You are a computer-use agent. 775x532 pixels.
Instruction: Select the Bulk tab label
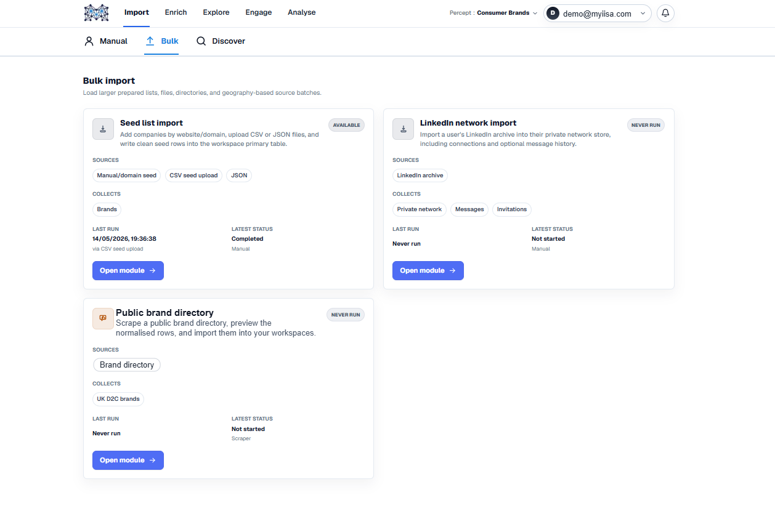(x=169, y=41)
